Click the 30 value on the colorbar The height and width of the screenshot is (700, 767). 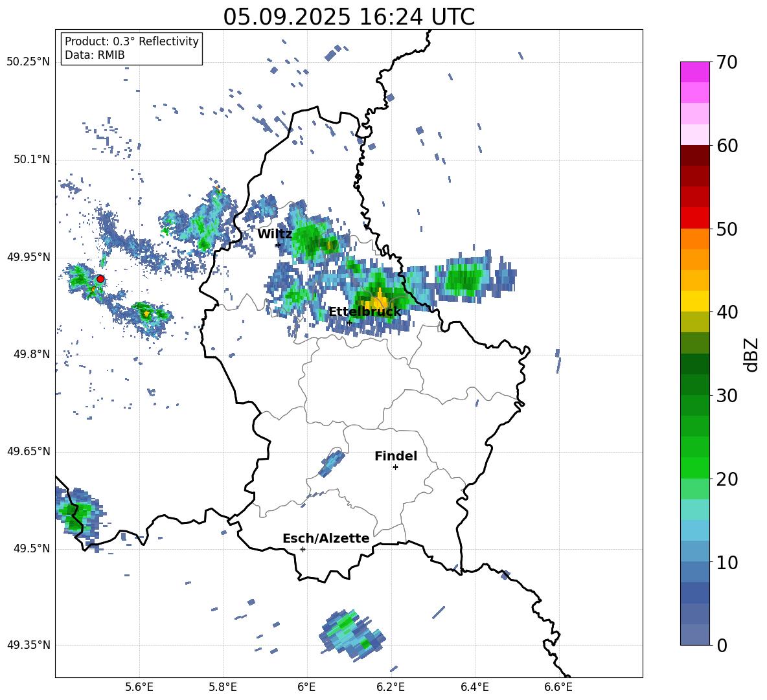727,395
